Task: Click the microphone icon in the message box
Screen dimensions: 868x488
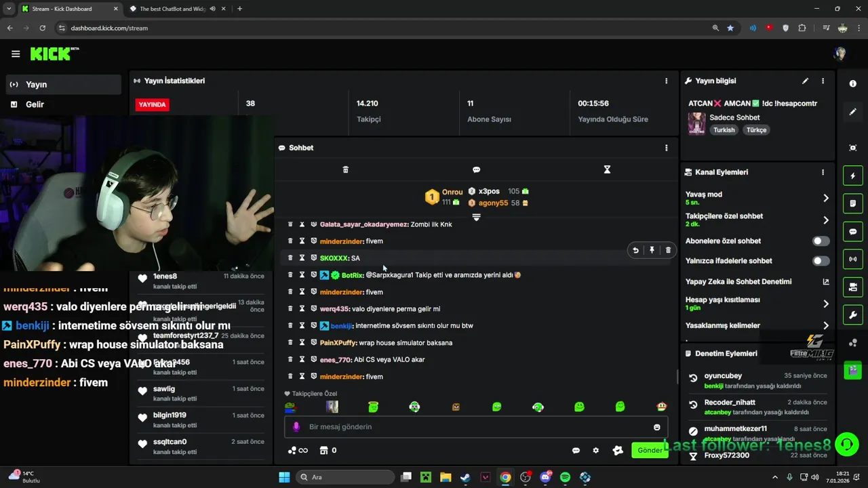Action: point(296,427)
